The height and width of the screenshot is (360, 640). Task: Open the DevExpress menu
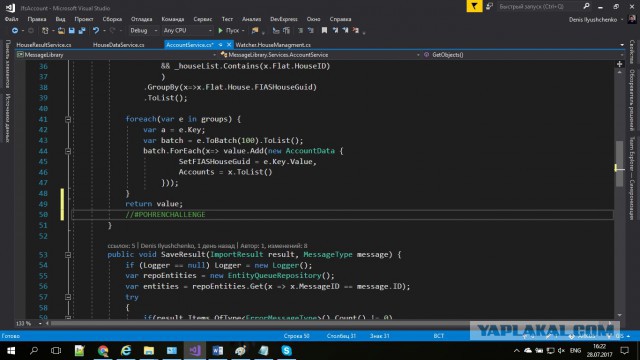click(x=284, y=19)
